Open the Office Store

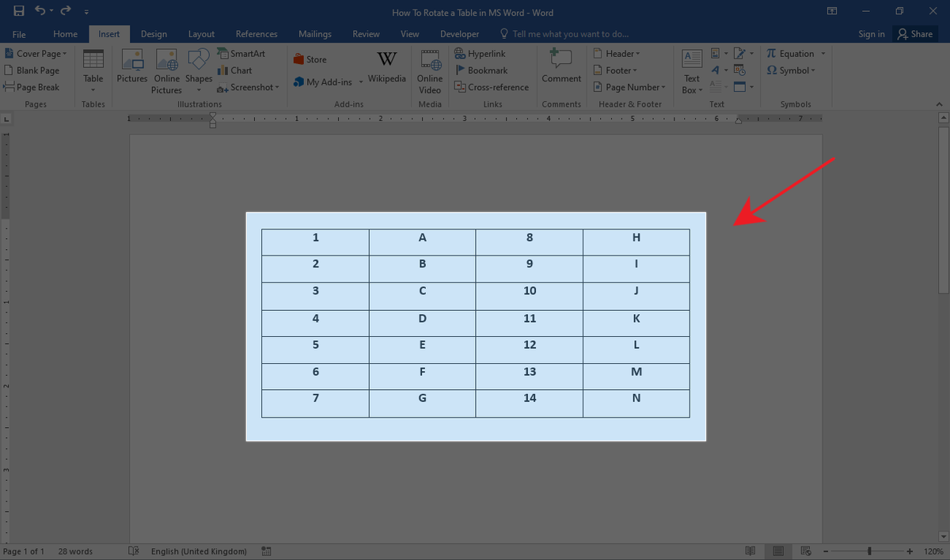pos(310,59)
